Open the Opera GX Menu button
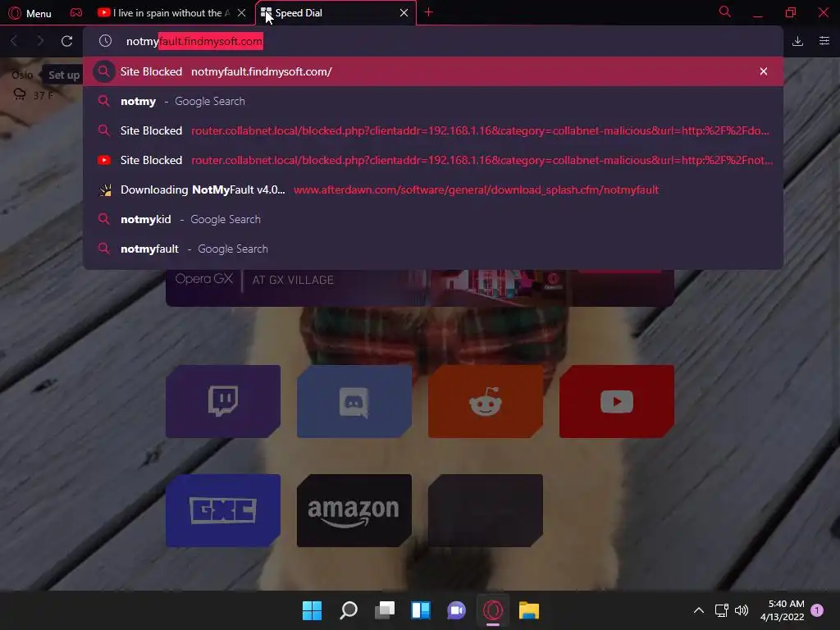 click(30, 13)
